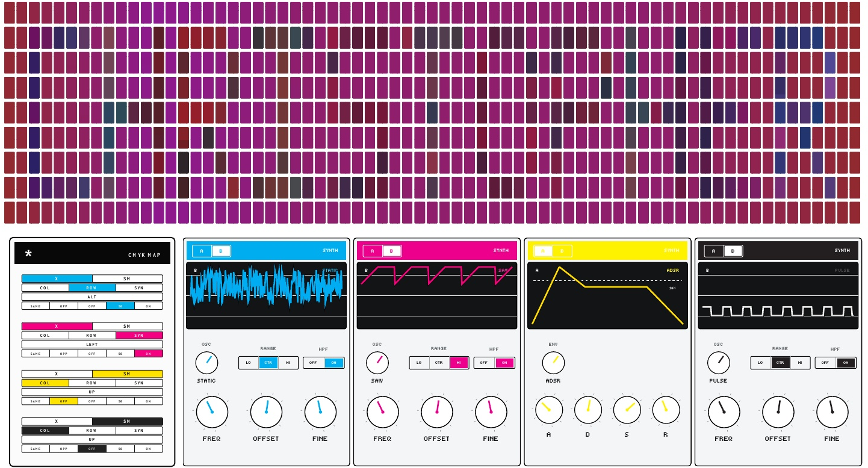The image size is (868, 468).
Task: Adjust the magenta FINE knob
Action: [491, 412]
